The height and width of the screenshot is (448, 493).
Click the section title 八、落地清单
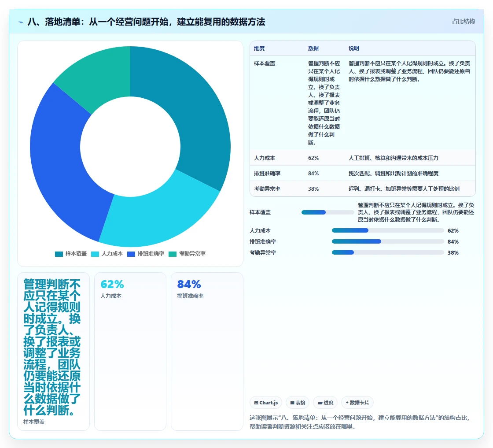[x=146, y=22]
